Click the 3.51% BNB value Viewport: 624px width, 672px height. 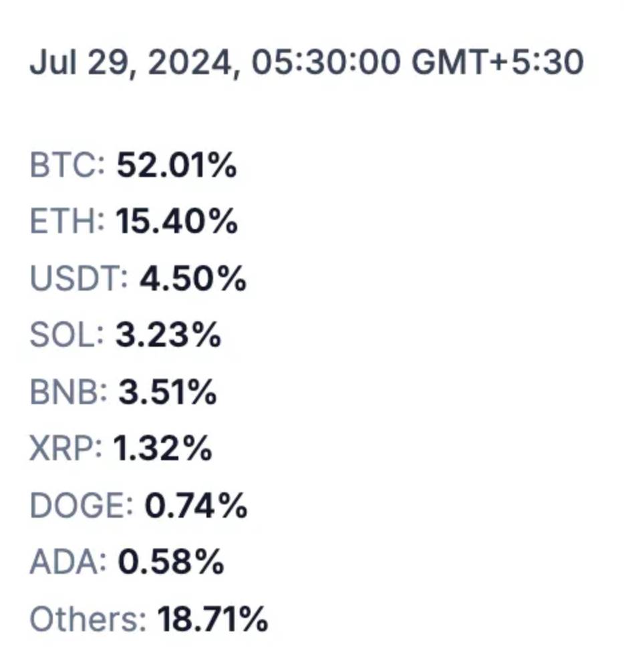pyautogui.click(x=168, y=391)
